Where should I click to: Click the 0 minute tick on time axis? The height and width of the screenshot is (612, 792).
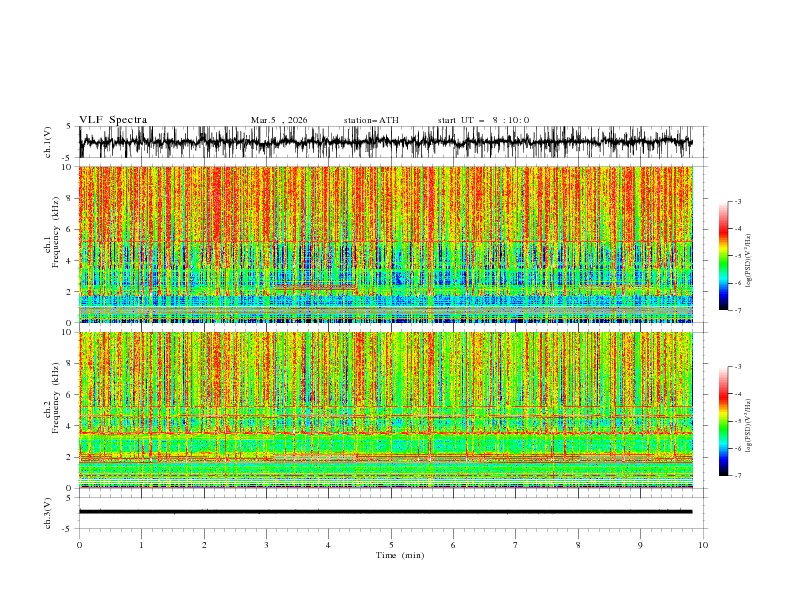pyautogui.click(x=79, y=545)
